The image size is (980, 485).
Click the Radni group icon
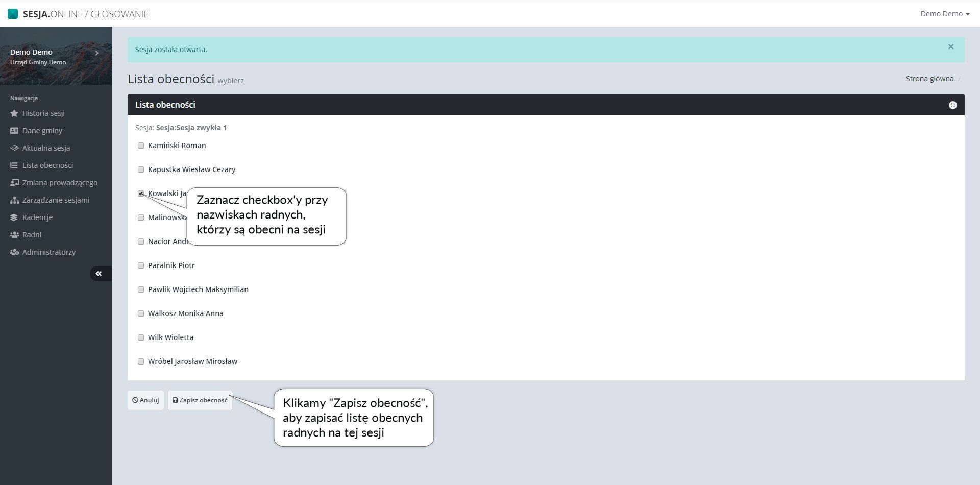tap(14, 235)
